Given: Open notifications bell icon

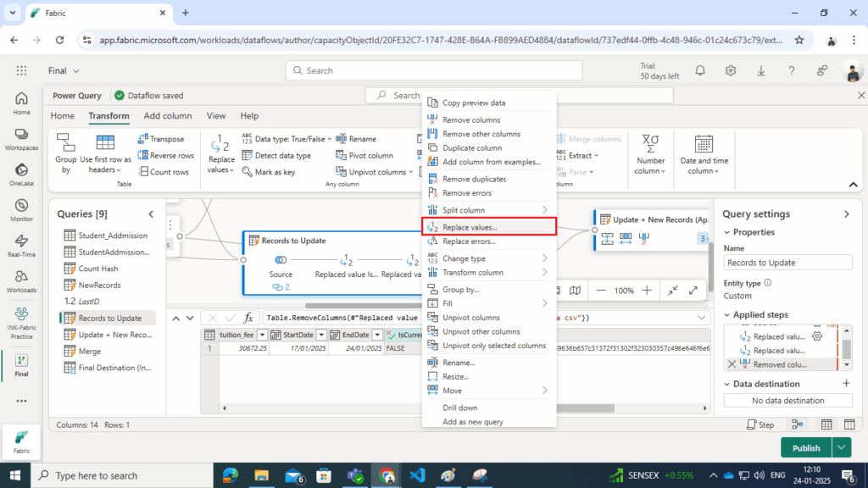Looking at the screenshot, I should (700, 70).
